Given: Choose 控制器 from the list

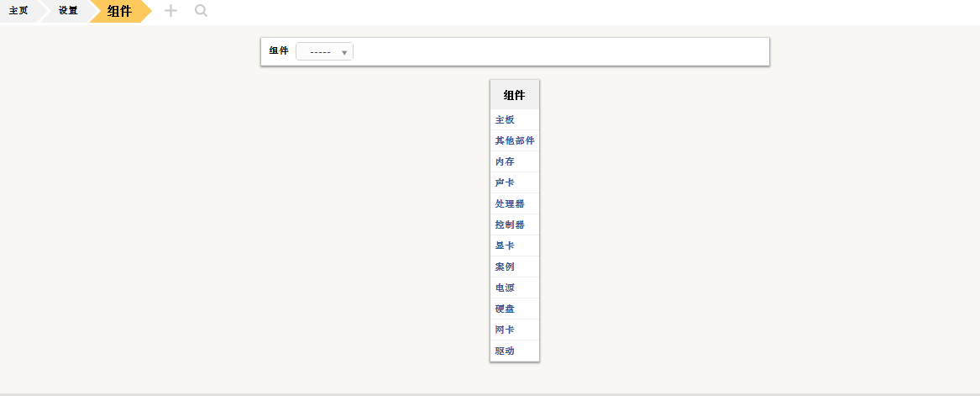Looking at the screenshot, I should click(x=510, y=225).
